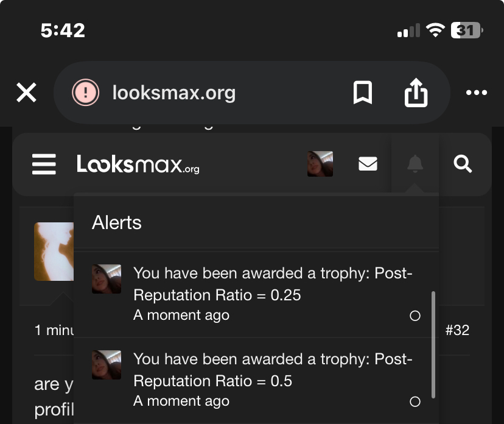Mark the 0.5 ratio alert as read

point(415,401)
